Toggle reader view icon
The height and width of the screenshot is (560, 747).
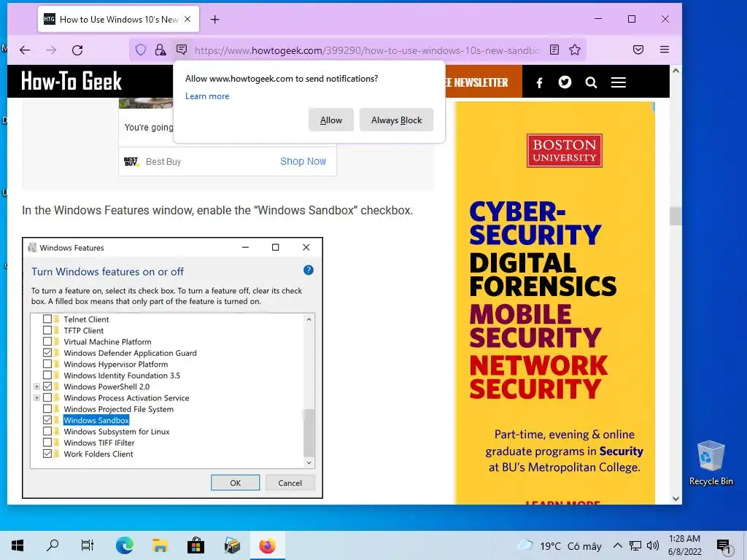click(x=554, y=50)
